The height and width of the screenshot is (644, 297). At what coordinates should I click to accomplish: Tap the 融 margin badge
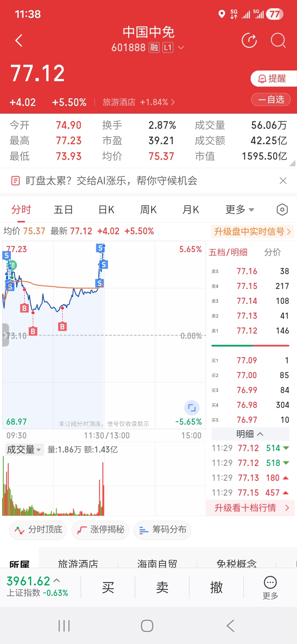pyautogui.click(x=154, y=48)
